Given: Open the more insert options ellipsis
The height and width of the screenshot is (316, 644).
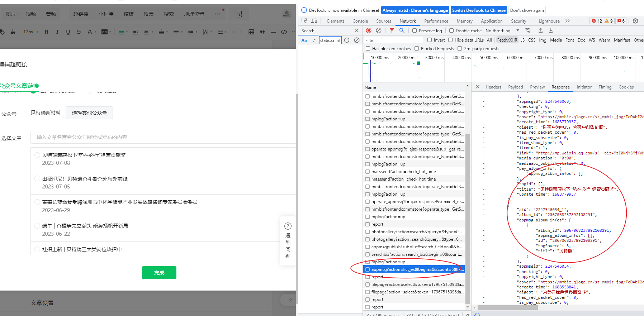Looking at the screenshot, I should pyautogui.click(x=218, y=14).
